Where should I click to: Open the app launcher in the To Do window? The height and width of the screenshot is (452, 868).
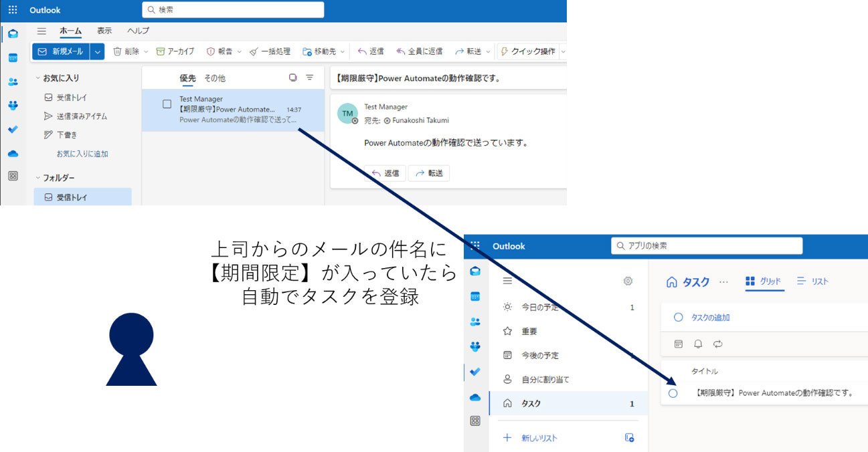[475, 246]
